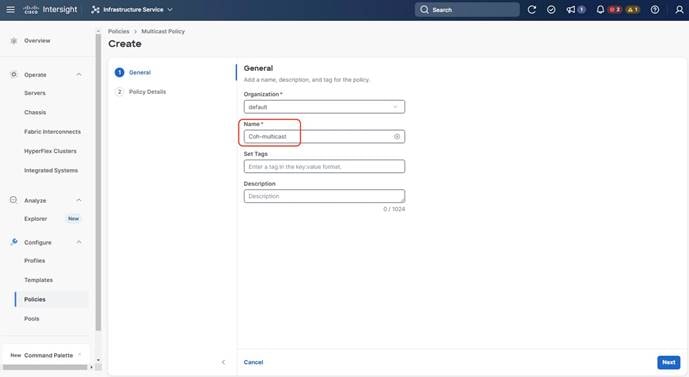Open Integrated Systems in sidebar
This screenshot has width=689, height=377.
(51, 170)
